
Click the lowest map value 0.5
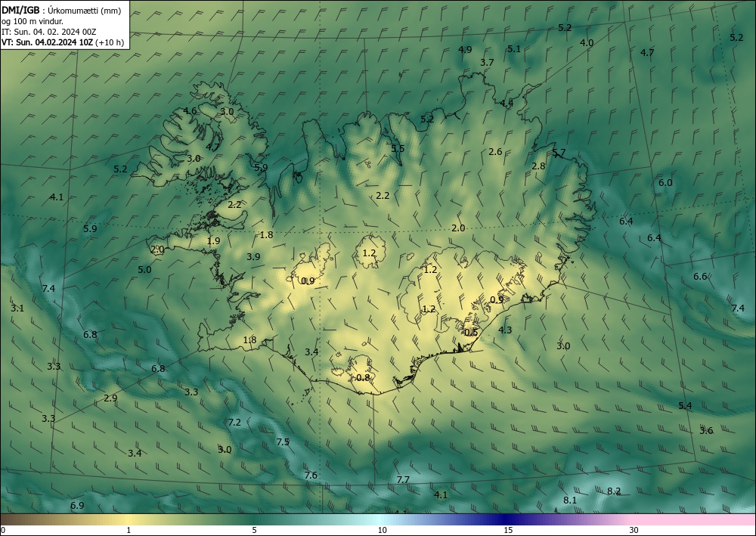(470, 332)
